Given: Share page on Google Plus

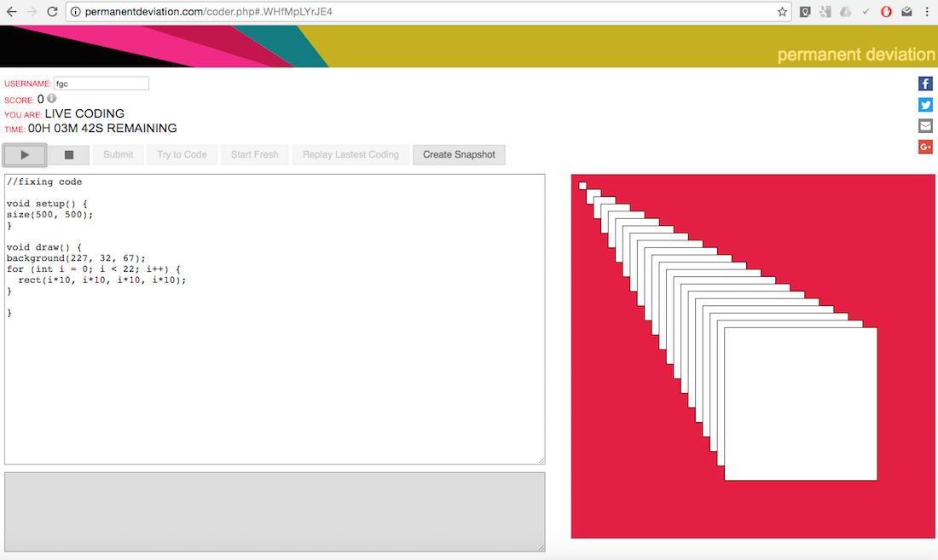Looking at the screenshot, I should [x=925, y=147].
